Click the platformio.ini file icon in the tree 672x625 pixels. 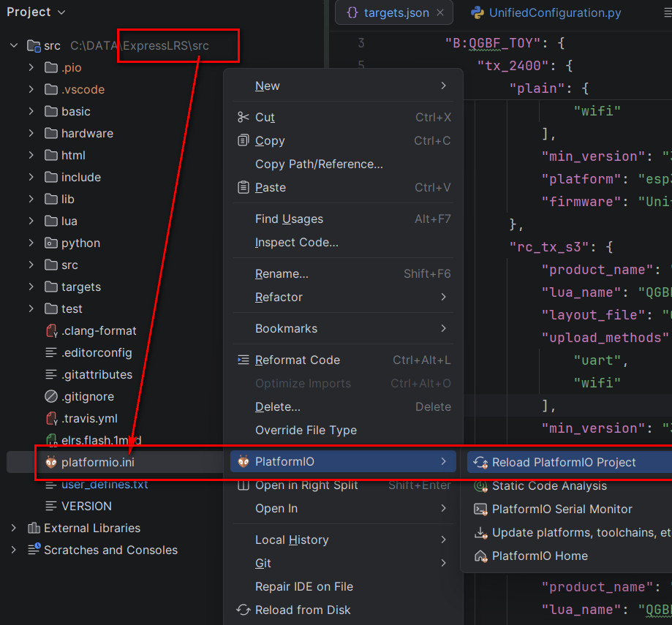(51, 462)
